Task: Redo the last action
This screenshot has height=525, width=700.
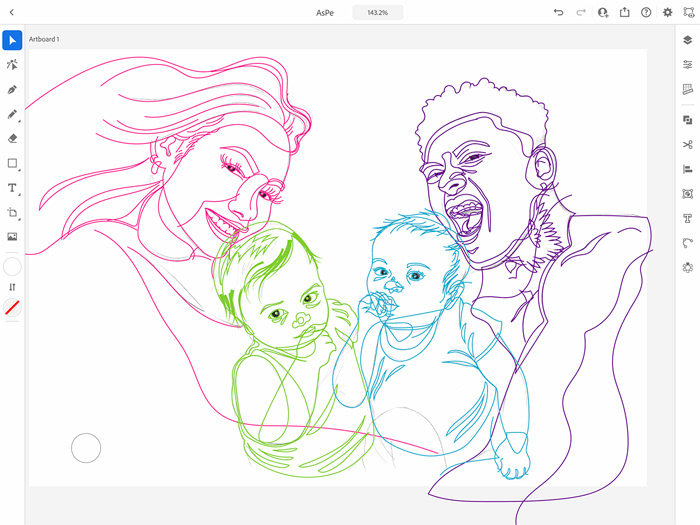Action: [x=580, y=12]
